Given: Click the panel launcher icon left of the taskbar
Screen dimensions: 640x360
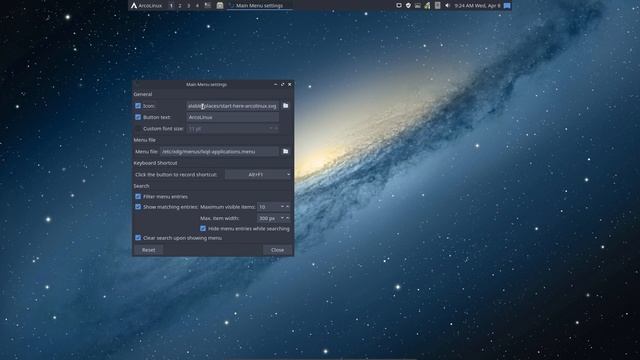Looking at the screenshot, I should [x=220, y=5].
